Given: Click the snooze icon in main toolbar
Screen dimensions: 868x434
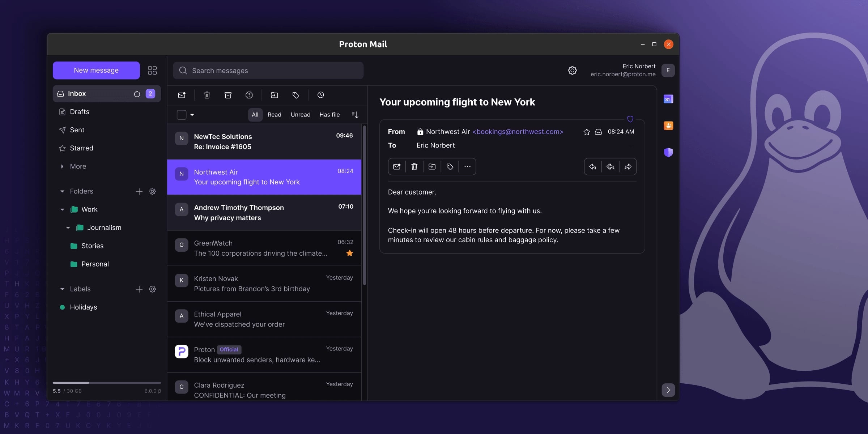Looking at the screenshot, I should 320,95.
